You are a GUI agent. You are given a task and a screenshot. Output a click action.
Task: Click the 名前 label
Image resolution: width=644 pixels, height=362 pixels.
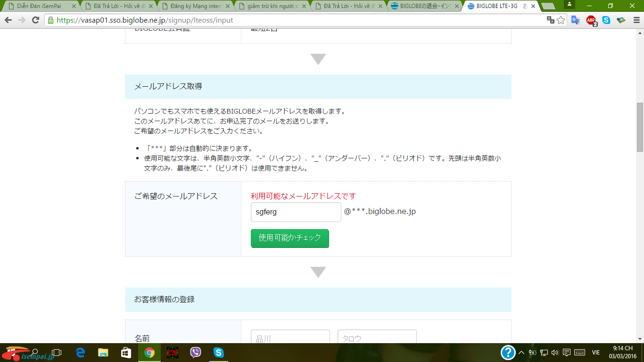tap(142, 338)
